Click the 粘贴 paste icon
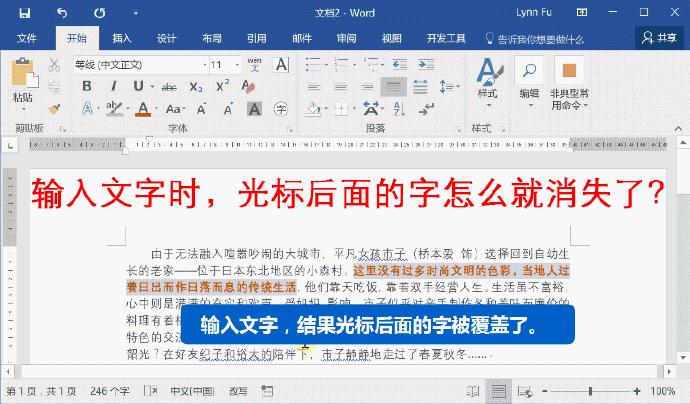This screenshot has width=690, height=404. pos(24,73)
